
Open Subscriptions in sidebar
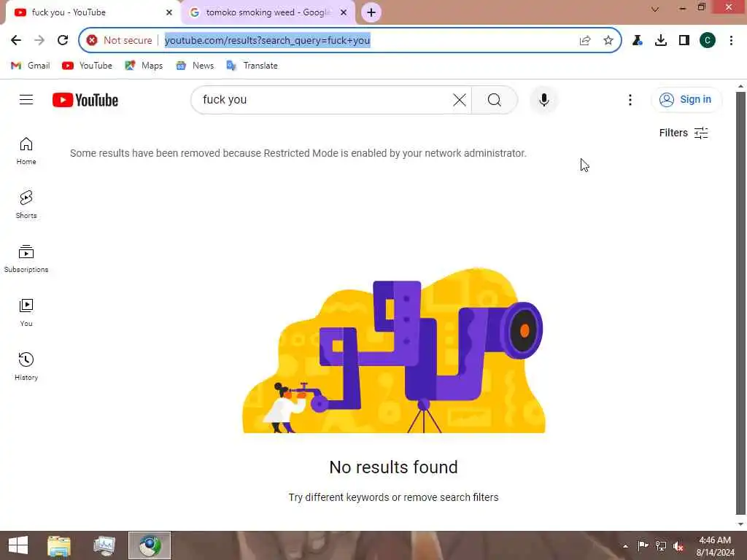[x=26, y=259]
